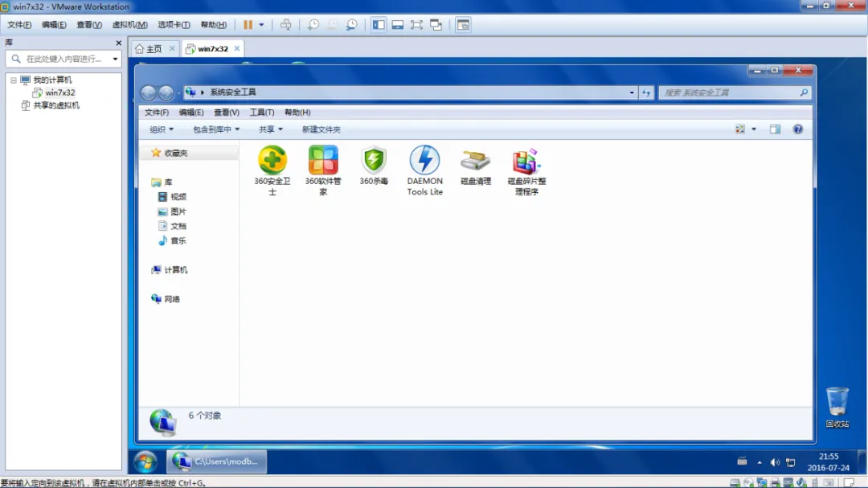Show hidden tray icons arrow
Viewport: 868px width, 488px height.
[759, 462]
